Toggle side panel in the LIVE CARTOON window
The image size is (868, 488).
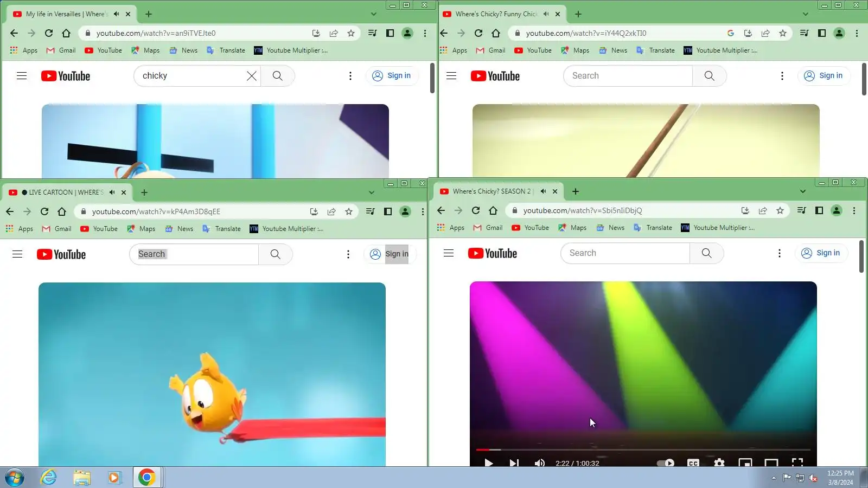tap(388, 211)
